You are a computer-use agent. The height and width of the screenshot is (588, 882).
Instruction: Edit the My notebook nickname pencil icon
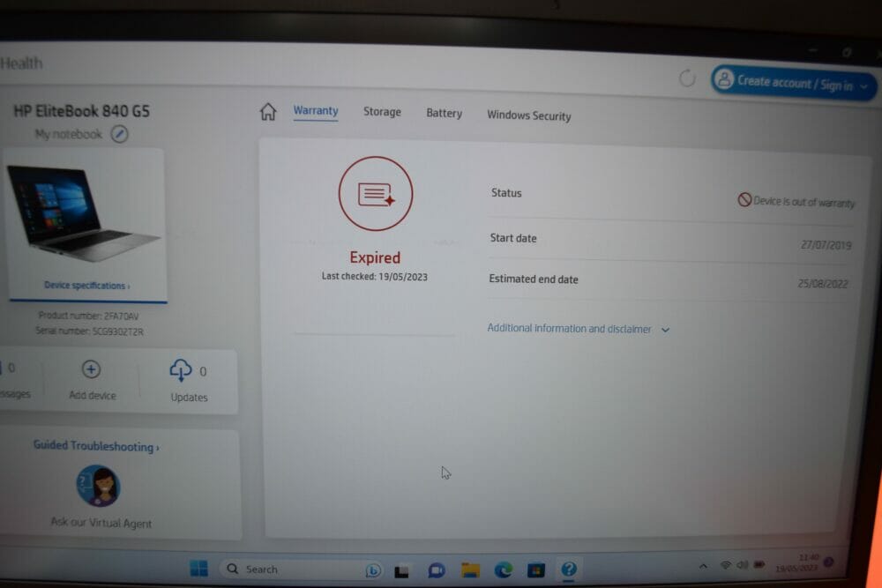[x=119, y=134]
